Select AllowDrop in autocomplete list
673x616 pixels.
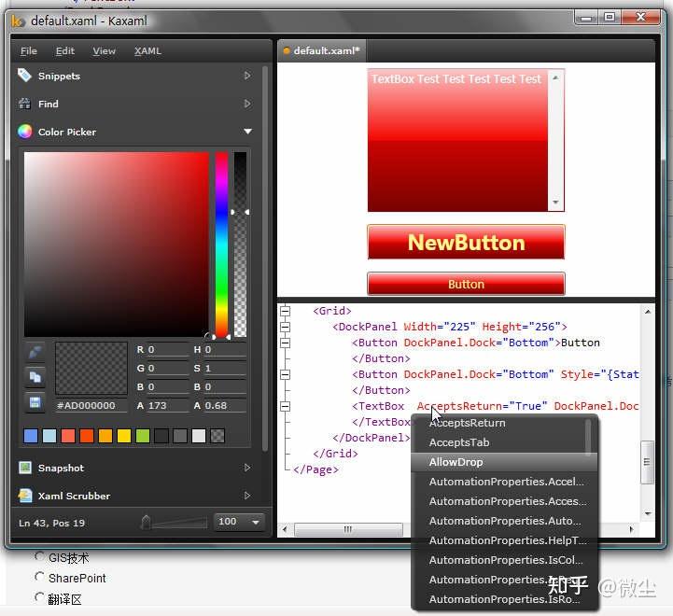pyautogui.click(x=504, y=462)
